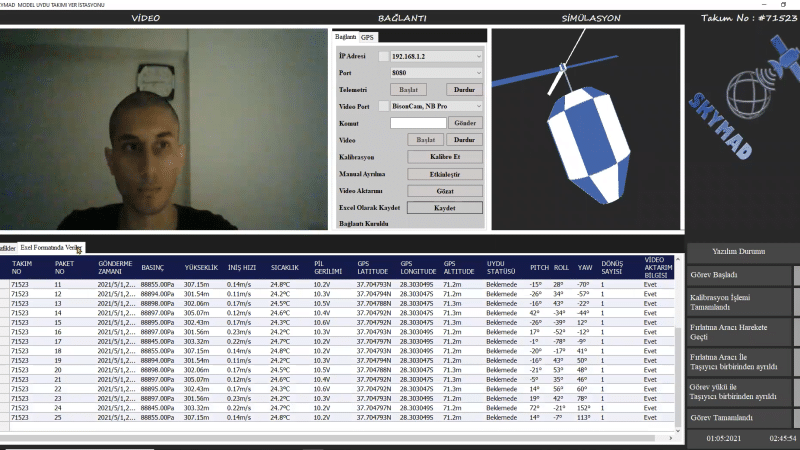Image resolution: width=800 pixels, height=450 pixels.
Task: Click the Gözat button for Video Aktarımı
Action: 445,191
